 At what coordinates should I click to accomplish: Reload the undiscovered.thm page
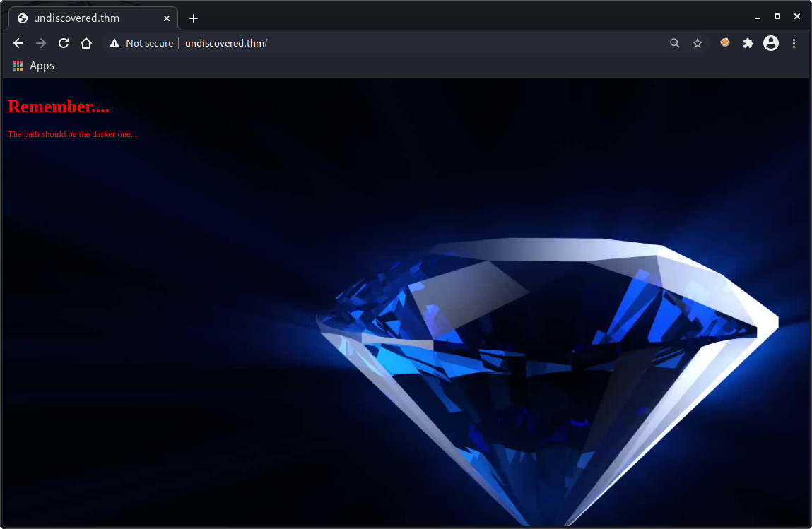[64, 43]
